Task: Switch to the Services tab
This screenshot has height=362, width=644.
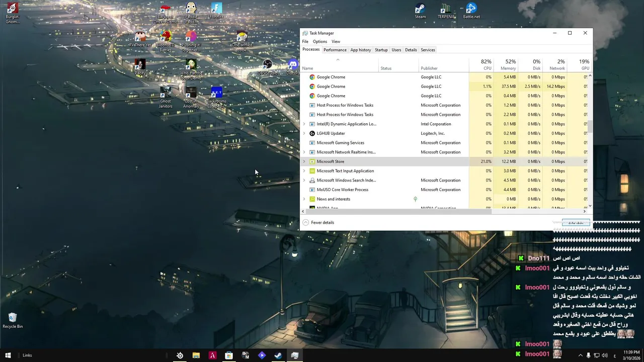Action: 428,50
